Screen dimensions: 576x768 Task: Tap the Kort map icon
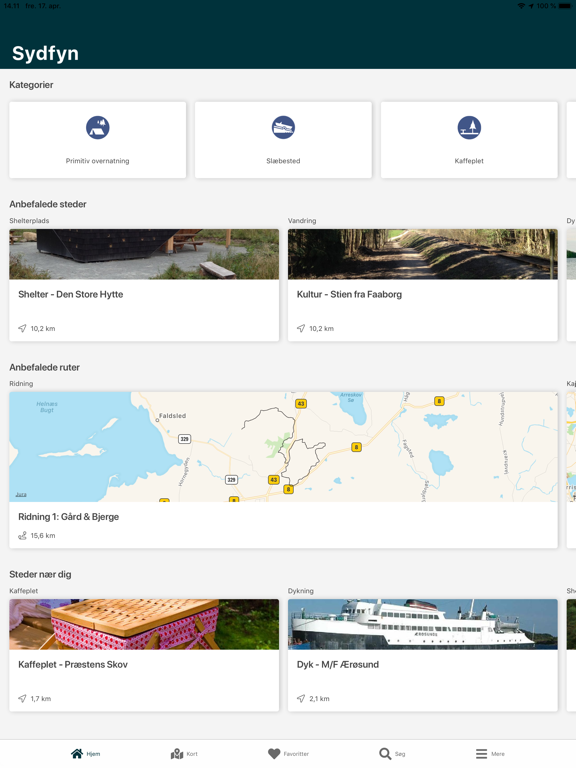(177, 753)
